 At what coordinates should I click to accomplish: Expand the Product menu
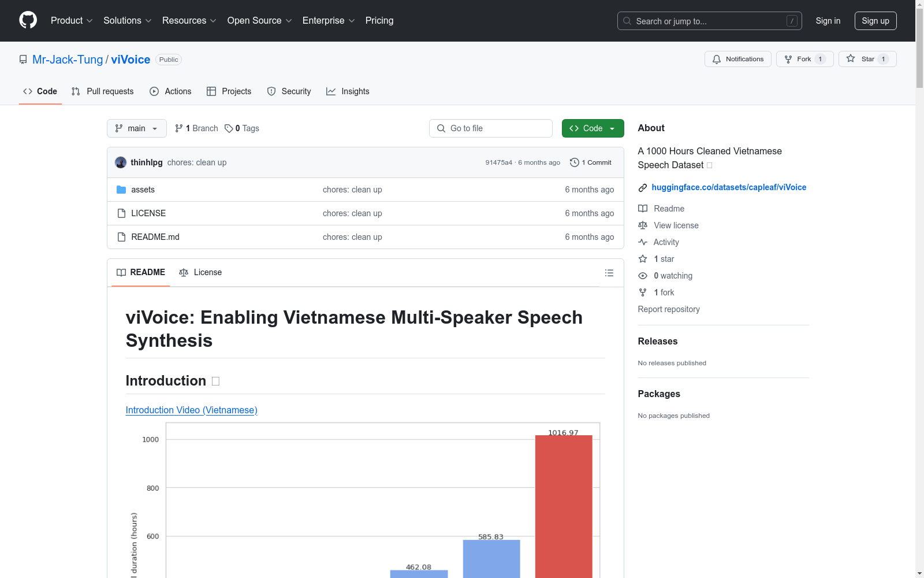(x=72, y=21)
